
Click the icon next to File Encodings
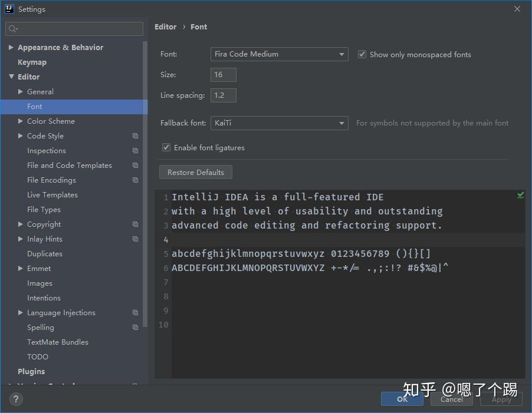pyautogui.click(x=135, y=180)
